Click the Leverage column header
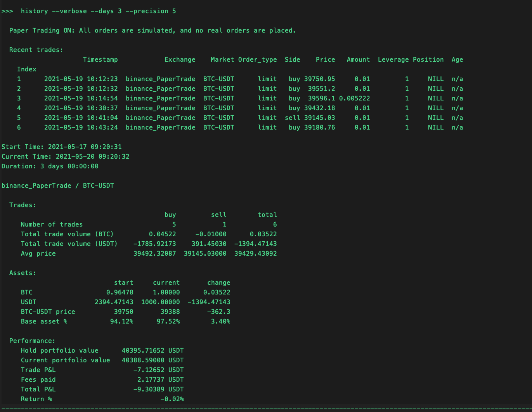 (393, 60)
